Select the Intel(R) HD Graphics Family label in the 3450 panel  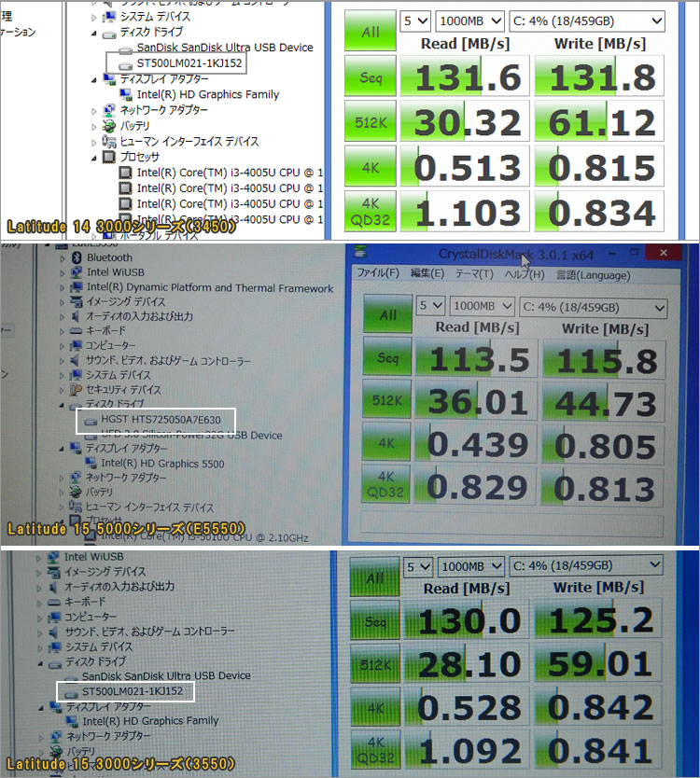click(x=207, y=94)
